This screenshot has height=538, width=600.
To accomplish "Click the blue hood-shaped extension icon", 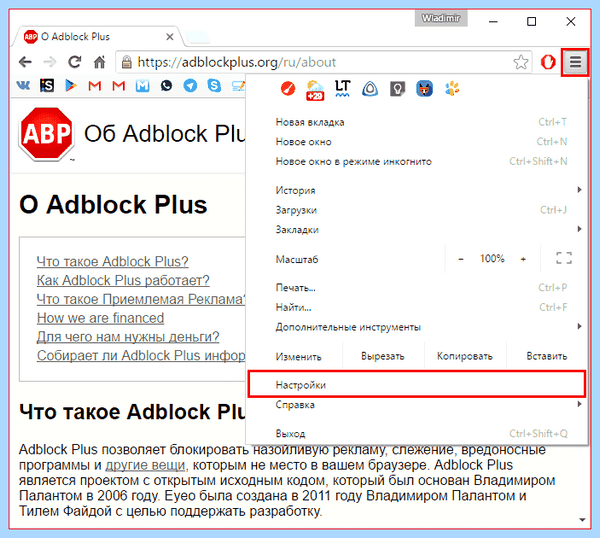I will coord(370,89).
